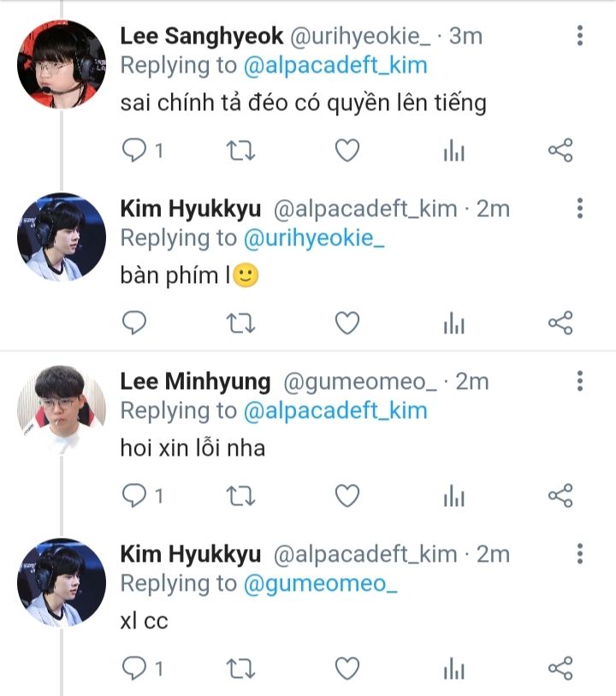Like Lee Minhyung's tweet

click(x=346, y=495)
